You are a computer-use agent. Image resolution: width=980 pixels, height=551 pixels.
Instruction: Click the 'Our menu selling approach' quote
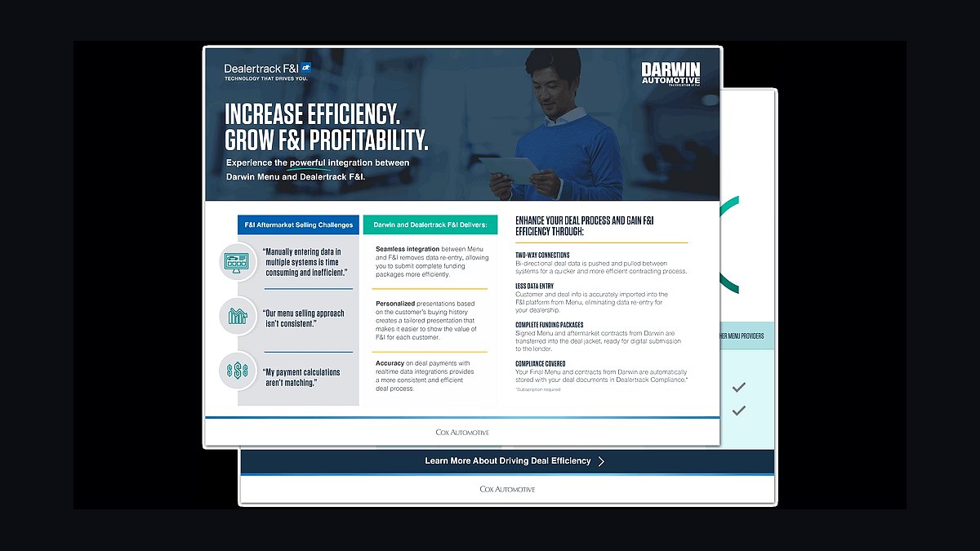(x=304, y=318)
